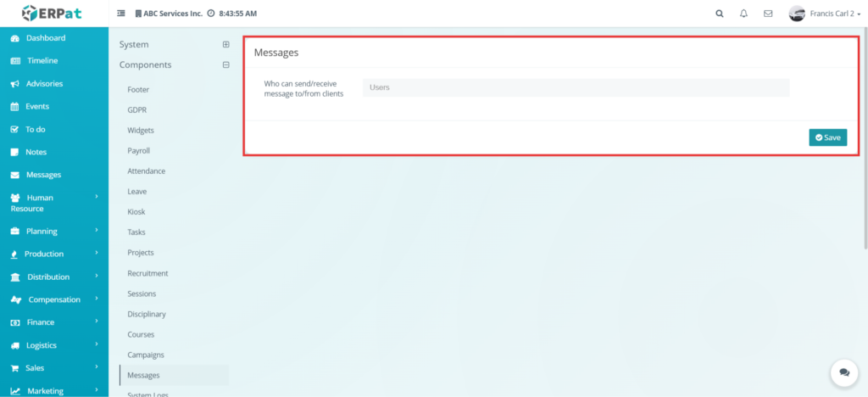Expand the Planning submenu chevron
868x397 pixels.
[97, 230]
